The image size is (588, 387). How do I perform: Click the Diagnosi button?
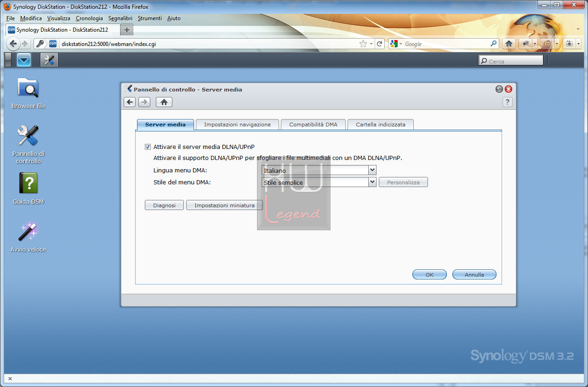click(165, 205)
